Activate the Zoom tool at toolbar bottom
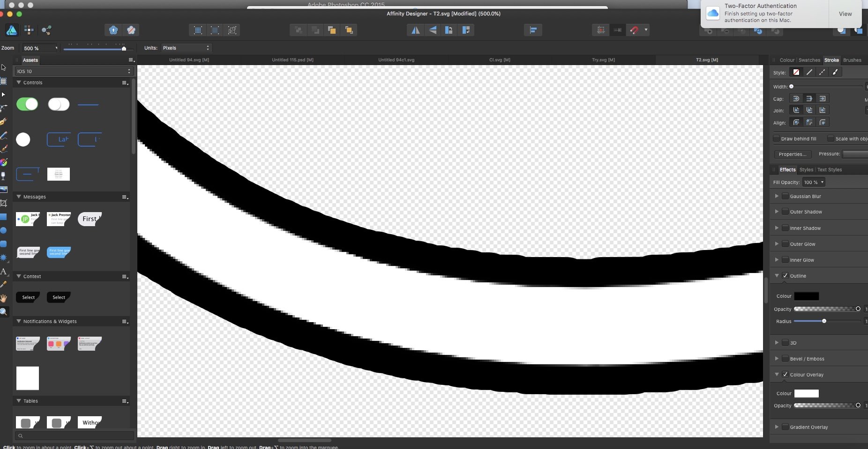The image size is (868, 449). coord(4,311)
